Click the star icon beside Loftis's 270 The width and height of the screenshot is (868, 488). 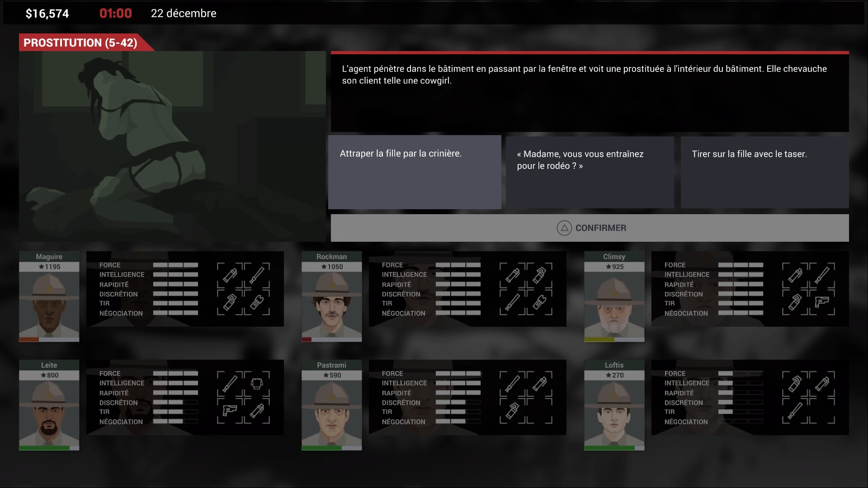tap(609, 375)
